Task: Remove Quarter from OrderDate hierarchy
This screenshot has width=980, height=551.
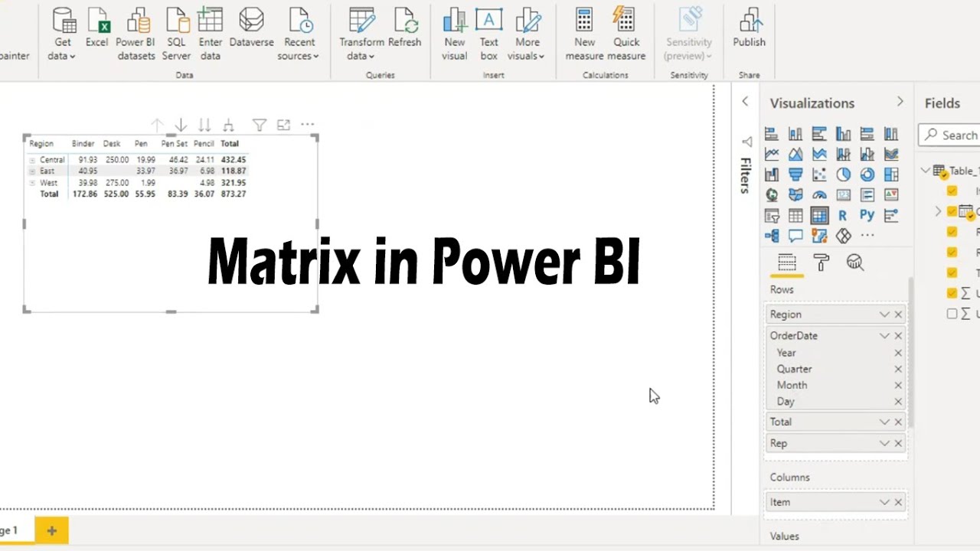Action: [899, 369]
